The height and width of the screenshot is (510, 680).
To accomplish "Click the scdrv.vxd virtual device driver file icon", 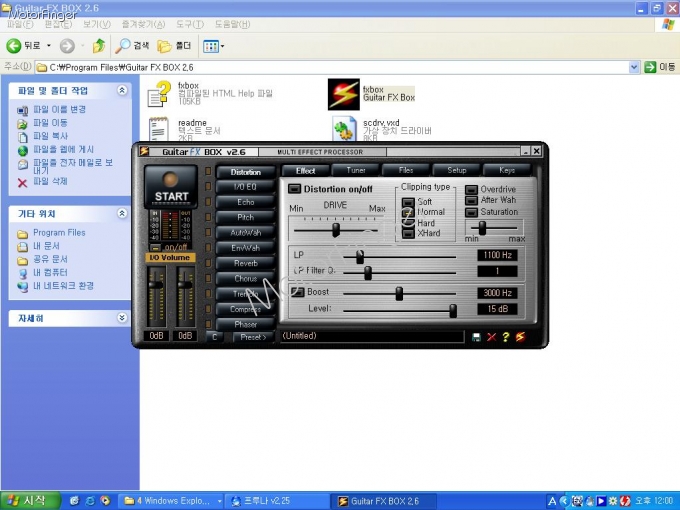I will click(x=344, y=130).
